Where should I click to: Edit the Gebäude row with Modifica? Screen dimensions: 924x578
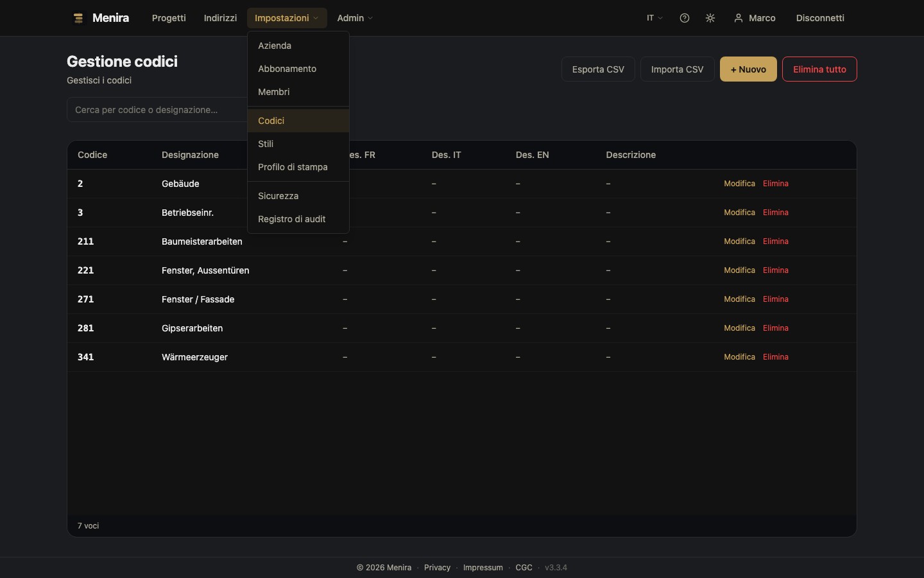coord(739,184)
